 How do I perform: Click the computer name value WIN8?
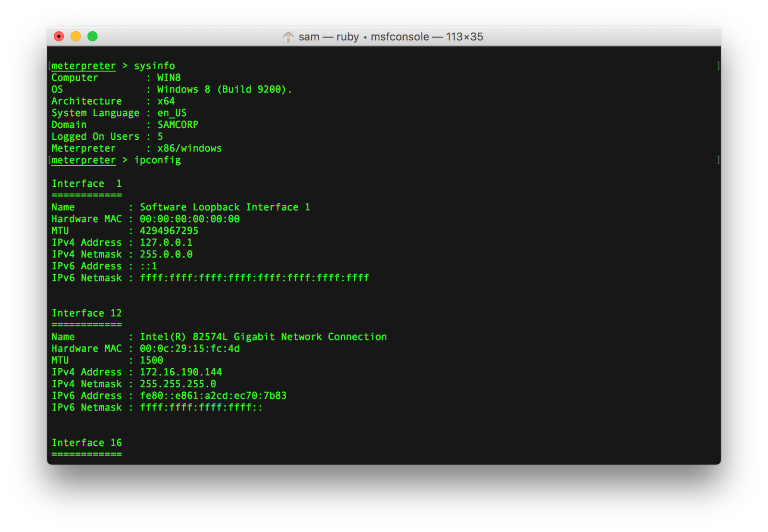pyautogui.click(x=169, y=78)
